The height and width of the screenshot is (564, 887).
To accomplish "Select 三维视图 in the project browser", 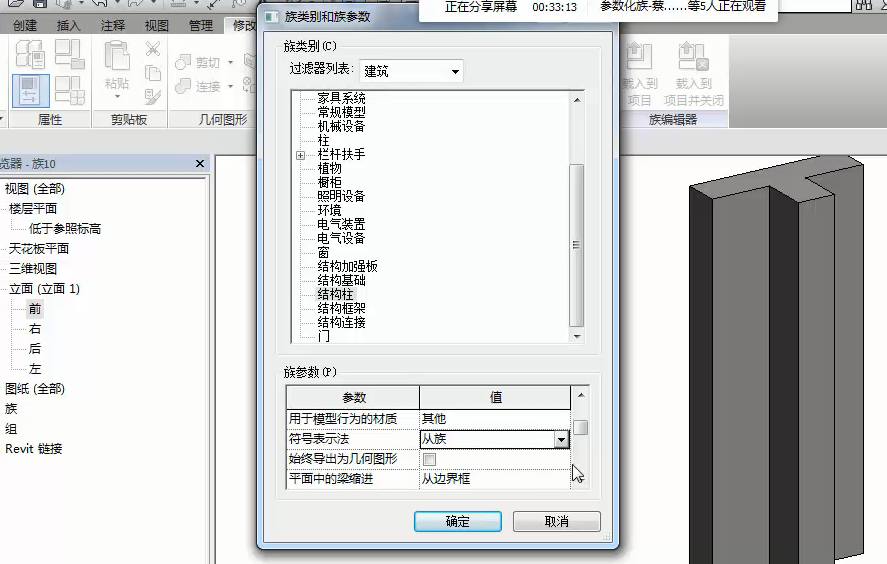I will point(32,269).
